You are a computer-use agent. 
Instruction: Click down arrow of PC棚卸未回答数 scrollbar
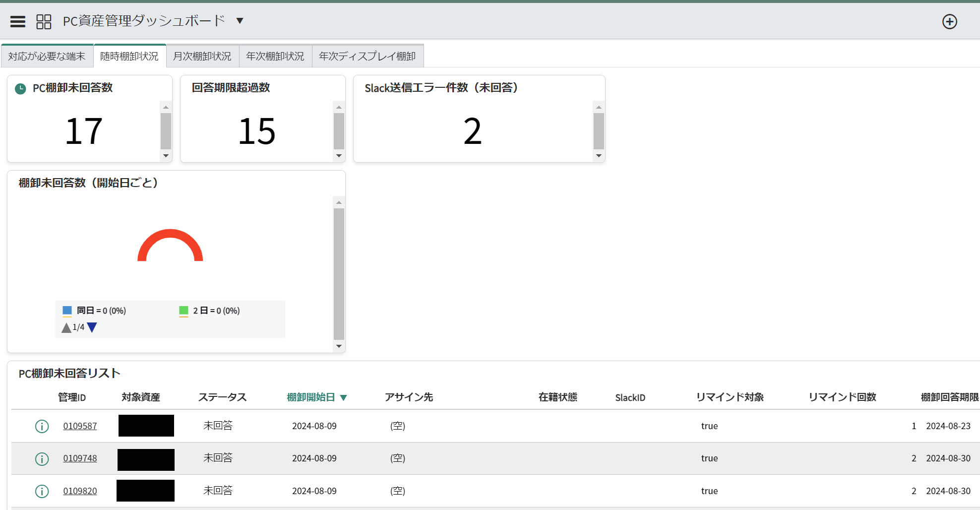pyautogui.click(x=166, y=156)
